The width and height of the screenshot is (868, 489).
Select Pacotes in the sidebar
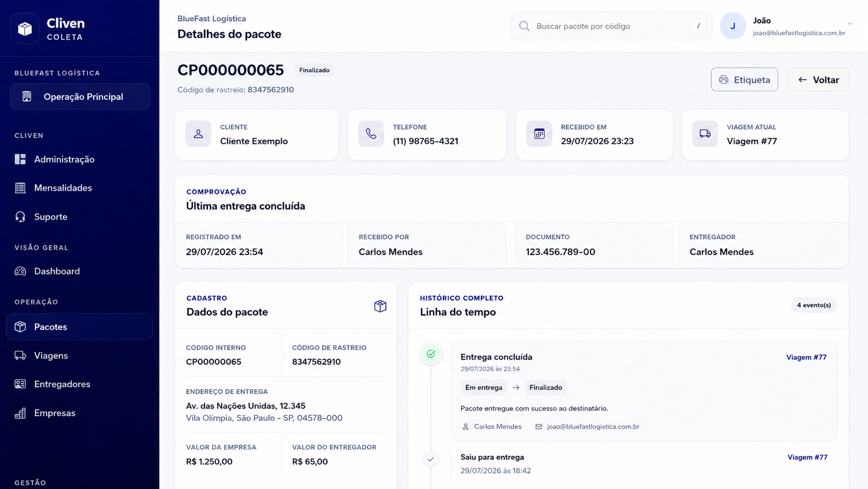(x=79, y=327)
